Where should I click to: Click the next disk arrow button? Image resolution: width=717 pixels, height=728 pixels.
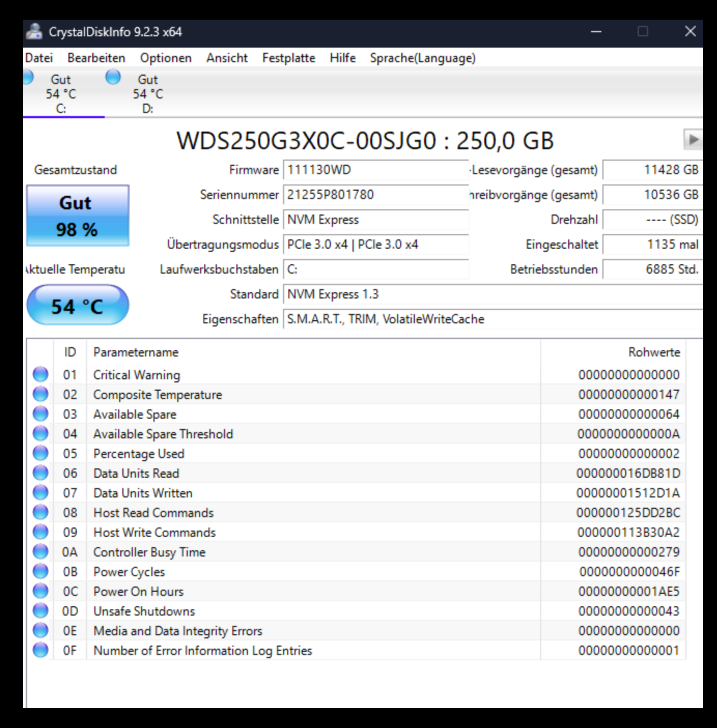click(693, 139)
